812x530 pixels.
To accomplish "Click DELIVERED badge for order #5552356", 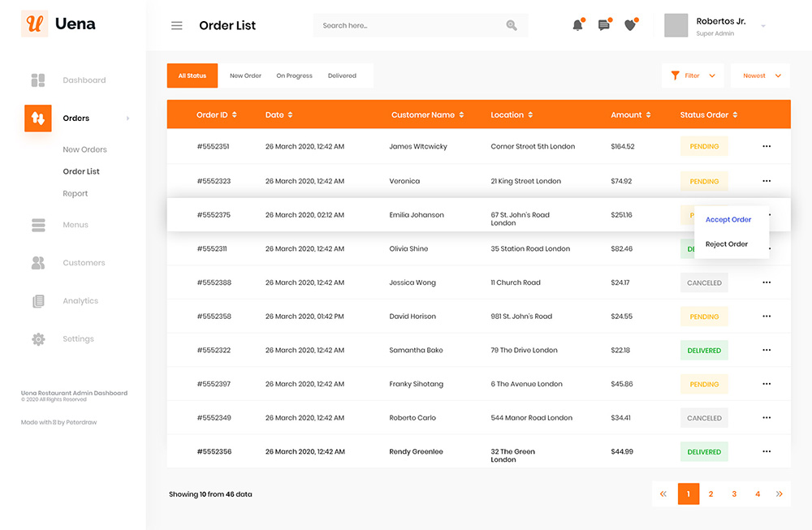I will [x=704, y=452].
